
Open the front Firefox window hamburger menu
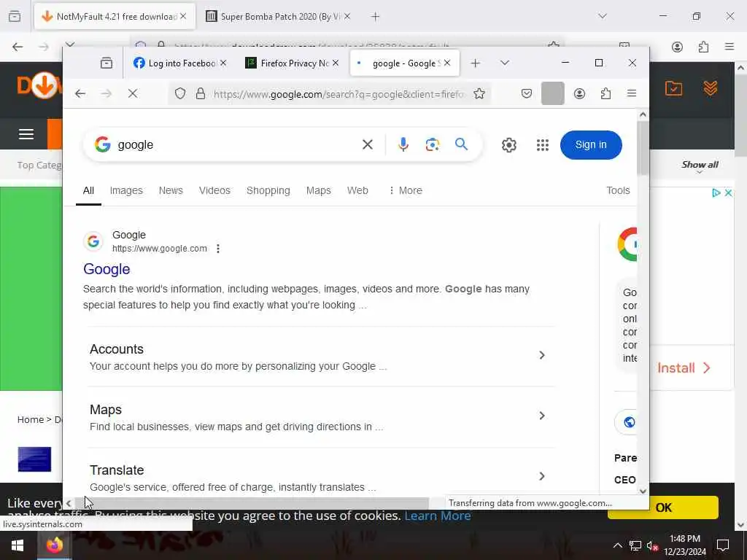tap(632, 94)
